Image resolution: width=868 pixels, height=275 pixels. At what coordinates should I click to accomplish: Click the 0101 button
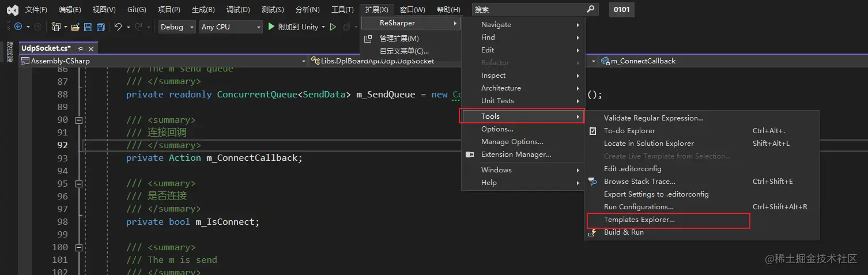point(622,9)
